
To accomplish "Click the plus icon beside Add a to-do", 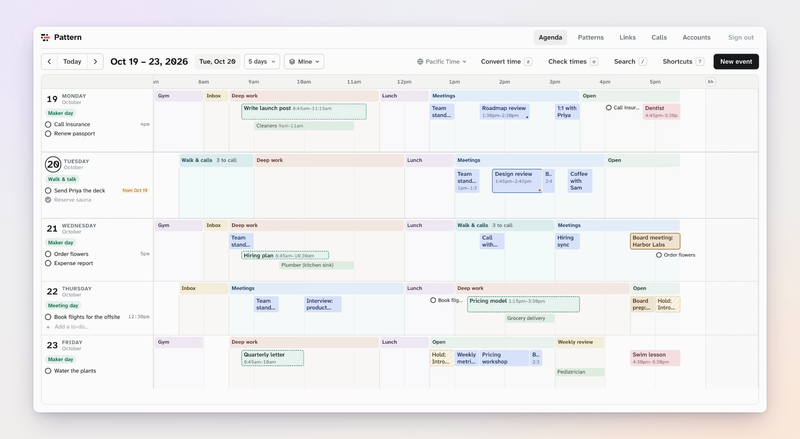I will coord(48,327).
